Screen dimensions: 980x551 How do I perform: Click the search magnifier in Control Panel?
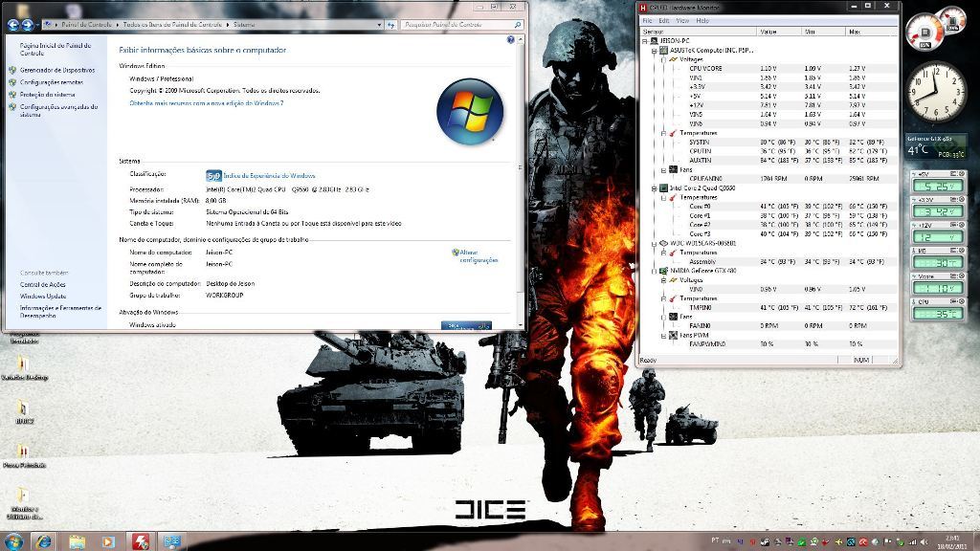click(x=518, y=24)
